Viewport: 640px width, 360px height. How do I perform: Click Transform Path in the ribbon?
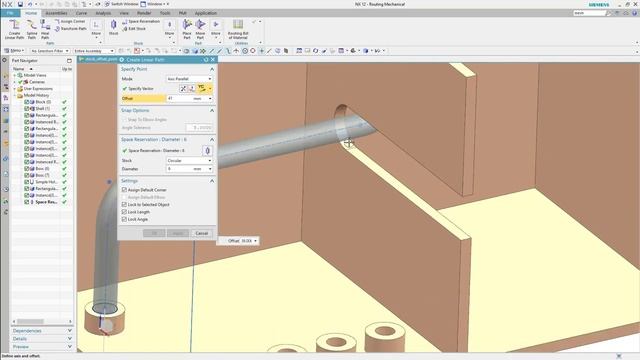[71, 29]
